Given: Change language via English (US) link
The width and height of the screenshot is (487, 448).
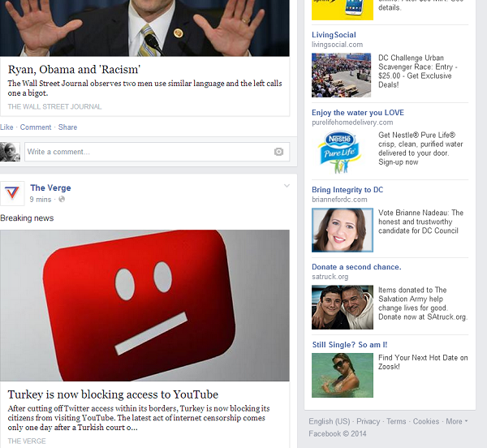Looking at the screenshot, I should click(x=330, y=421).
